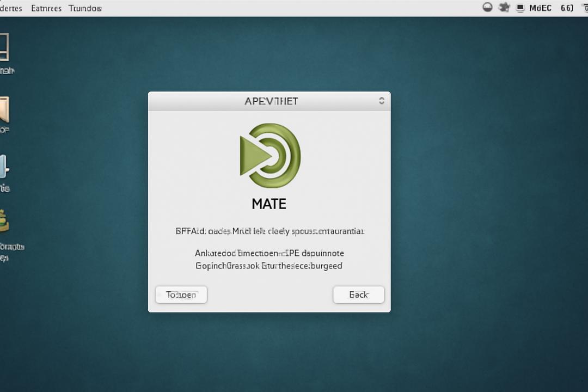
Task: Click the 'Totioen' button in dialog
Action: 181,295
